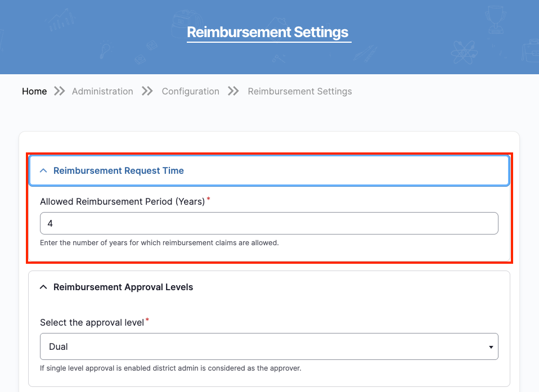The height and width of the screenshot is (392, 539).
Task: Click the double-arrow separator after Home
Action: pos(59,91)
